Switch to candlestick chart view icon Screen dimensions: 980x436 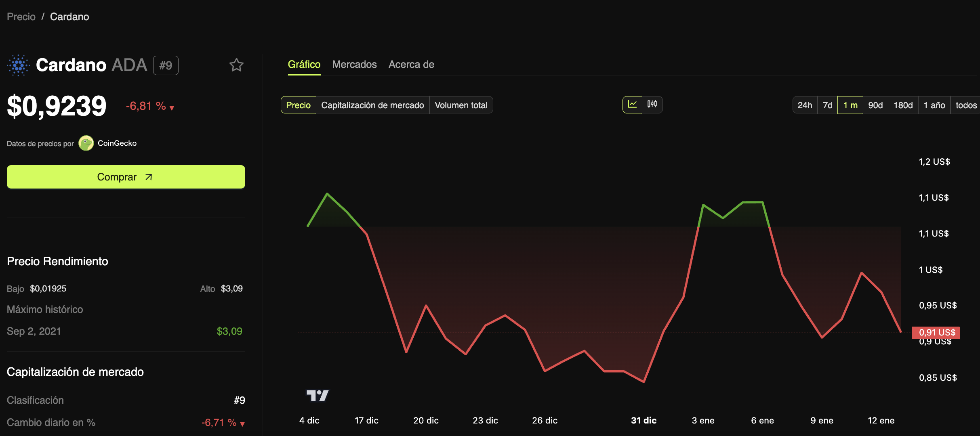point(652,105)
